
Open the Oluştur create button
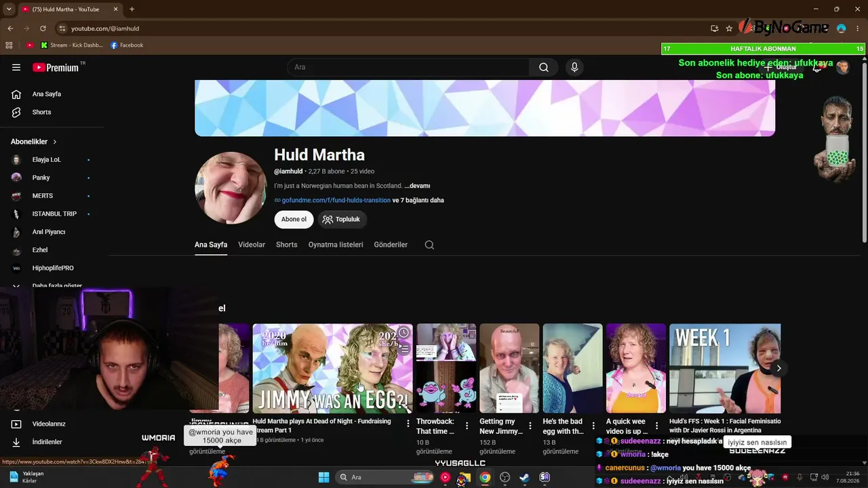(781, 67)
